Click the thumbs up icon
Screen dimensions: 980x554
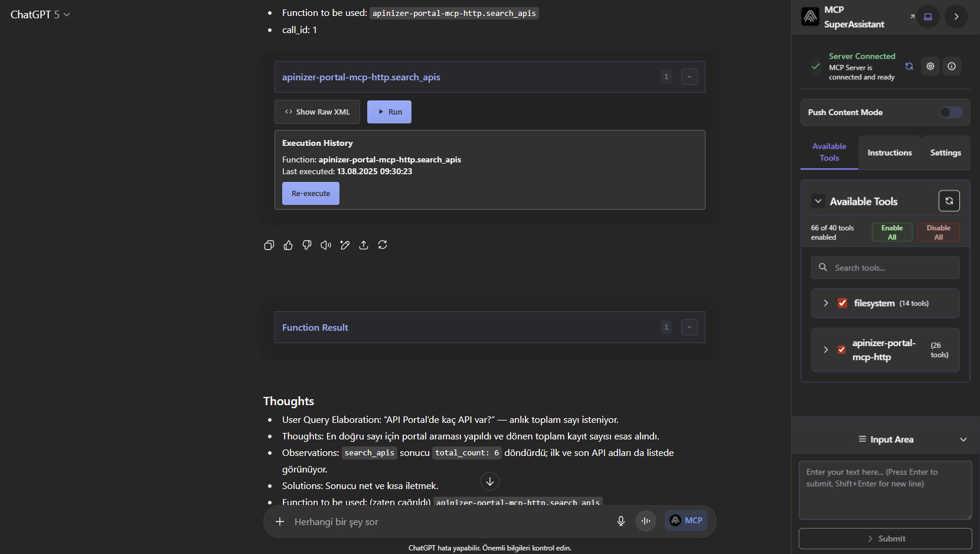[288, 245]
